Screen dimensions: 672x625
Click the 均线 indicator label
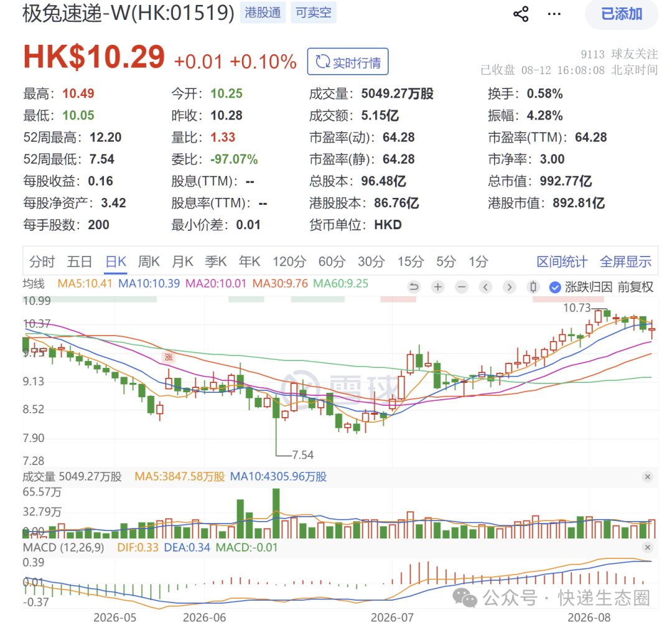click(x=34, y=284)
